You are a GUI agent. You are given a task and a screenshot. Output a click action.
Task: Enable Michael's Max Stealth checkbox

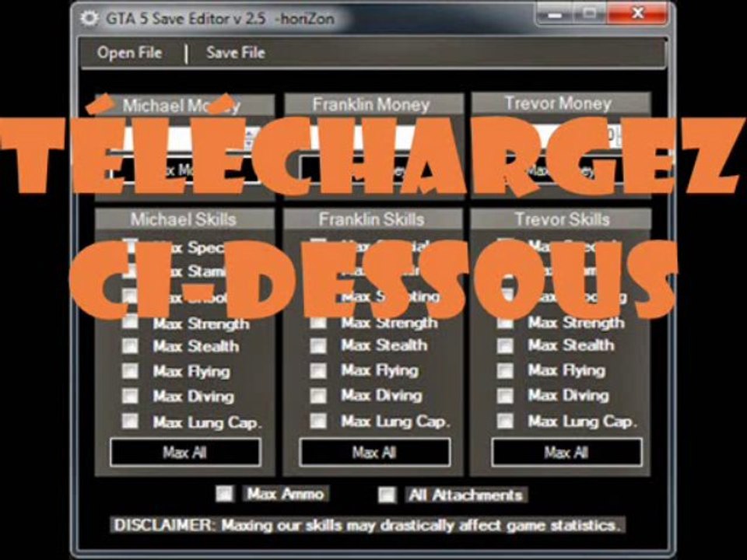click(x=130, y=345)
